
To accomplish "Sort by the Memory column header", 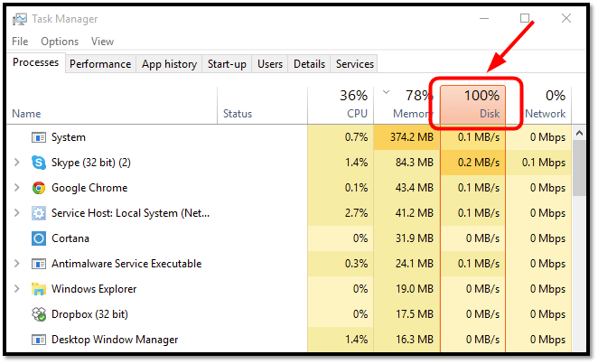I will tap(406, 105).
